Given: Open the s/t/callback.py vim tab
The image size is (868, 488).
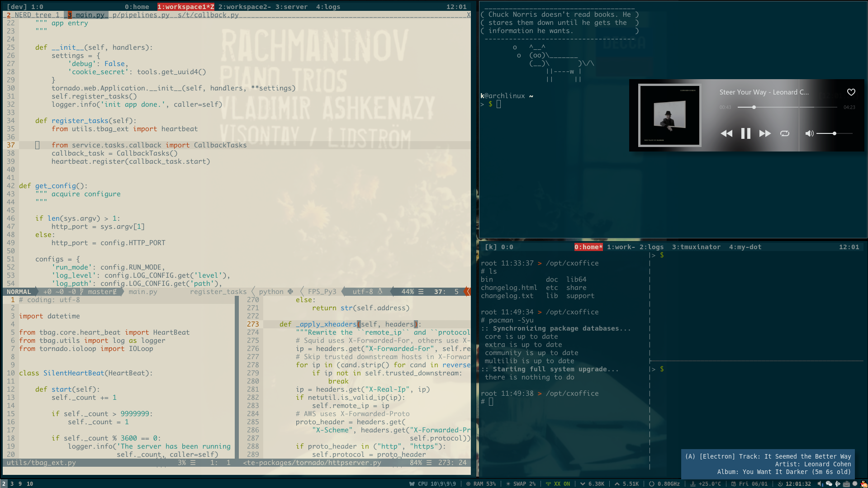Looking at the screenshot, I should tap(208, 15).
